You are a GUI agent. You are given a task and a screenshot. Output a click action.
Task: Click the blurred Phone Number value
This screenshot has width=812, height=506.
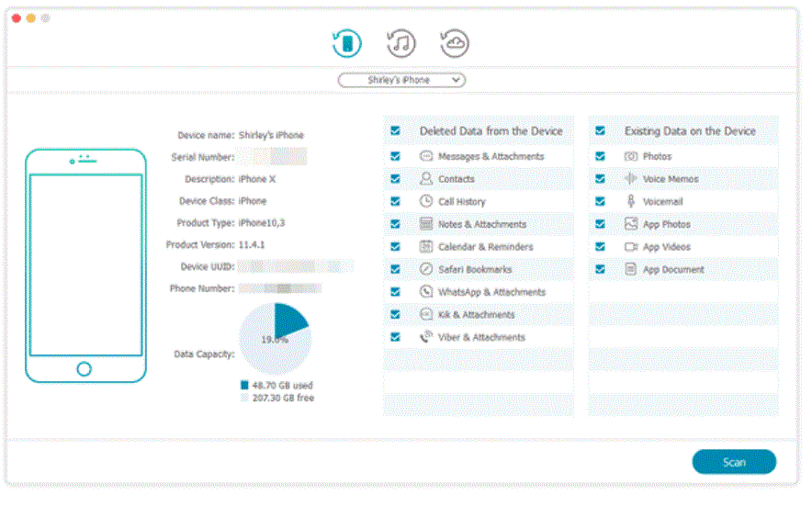280,288
